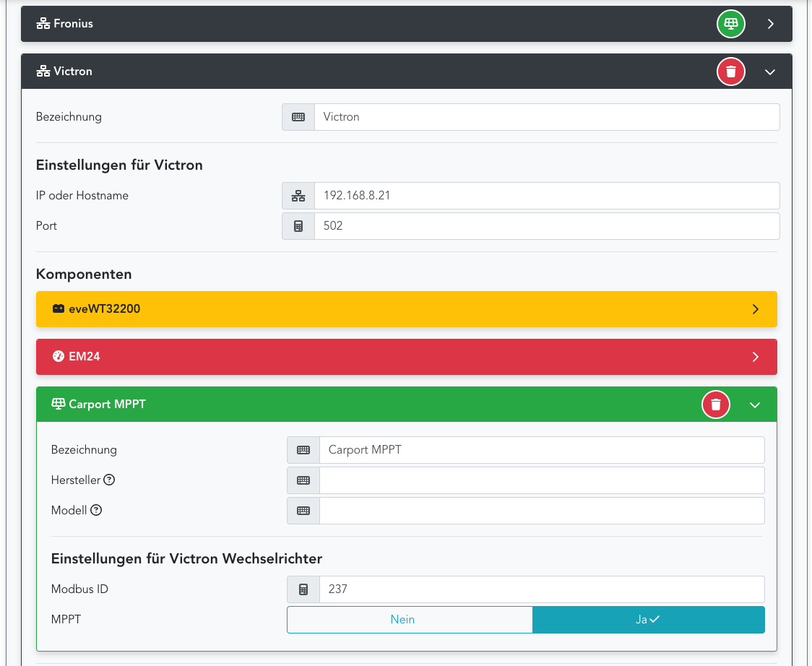Click the eveWT32200 component title

point(104,309)
